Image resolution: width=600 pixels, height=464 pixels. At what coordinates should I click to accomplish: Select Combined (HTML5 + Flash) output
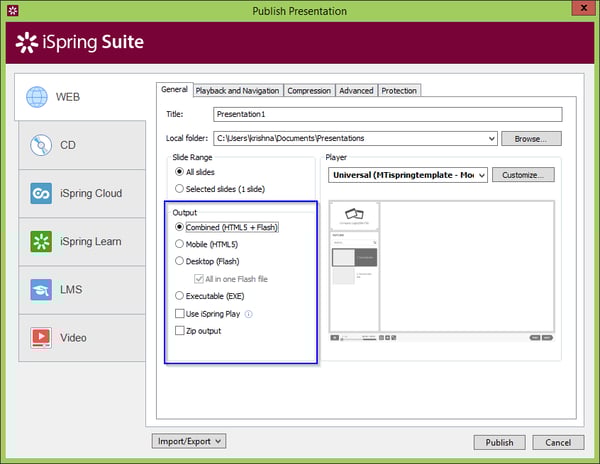(x=179, y=227)
